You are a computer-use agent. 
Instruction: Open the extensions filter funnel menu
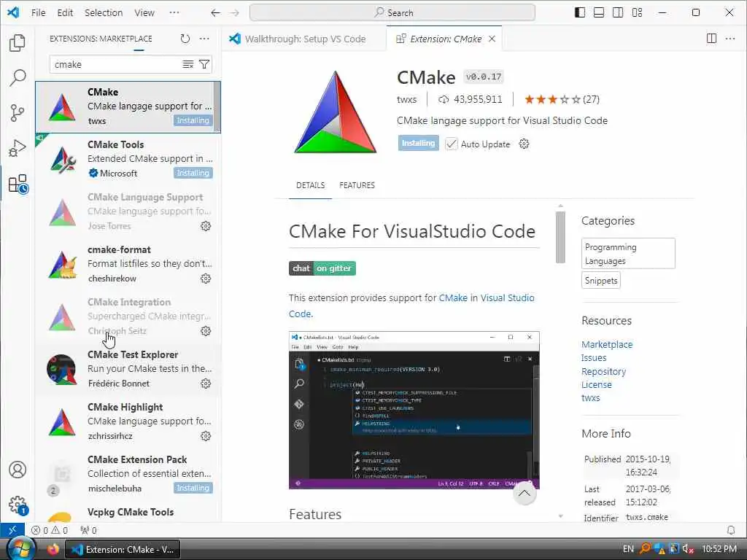coord(204,64)
